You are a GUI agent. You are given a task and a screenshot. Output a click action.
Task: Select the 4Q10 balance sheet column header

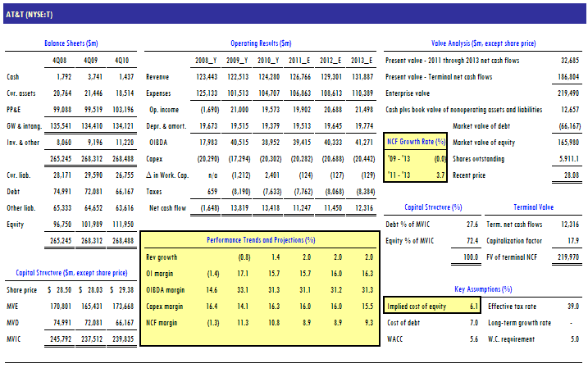121,61
